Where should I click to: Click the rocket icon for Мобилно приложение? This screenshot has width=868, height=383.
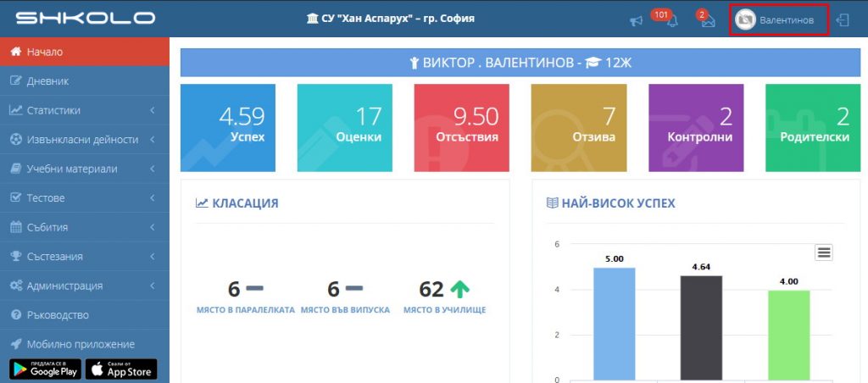16,344
